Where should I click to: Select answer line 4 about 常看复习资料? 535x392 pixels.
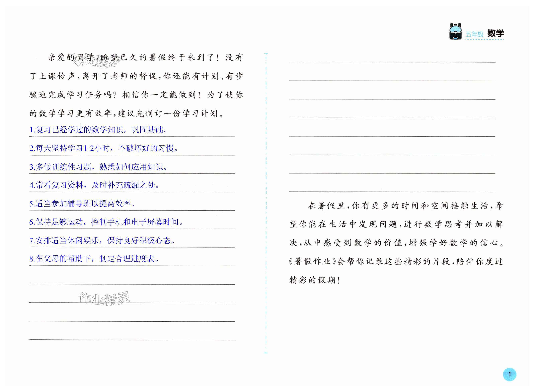point(95,185)
